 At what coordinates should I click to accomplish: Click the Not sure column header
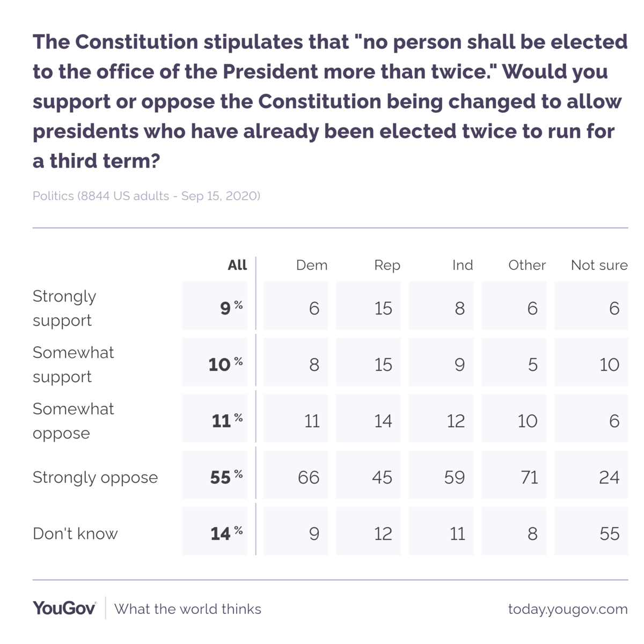click(599, 265)
